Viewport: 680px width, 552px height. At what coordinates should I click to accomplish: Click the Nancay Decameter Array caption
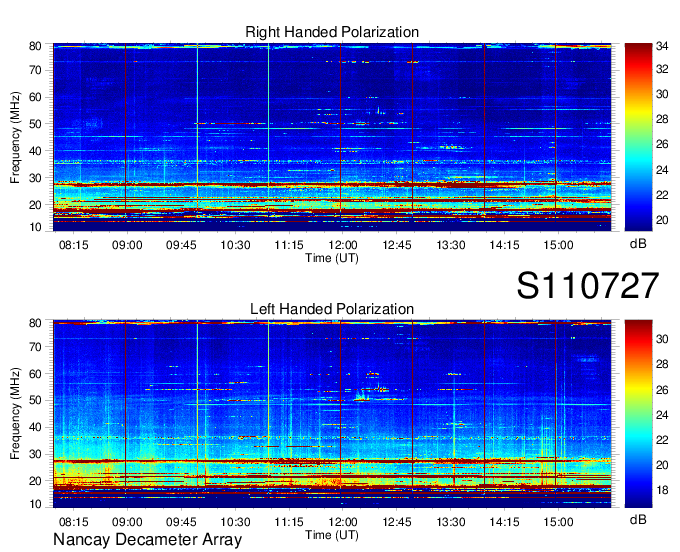(x=147, y=539)
